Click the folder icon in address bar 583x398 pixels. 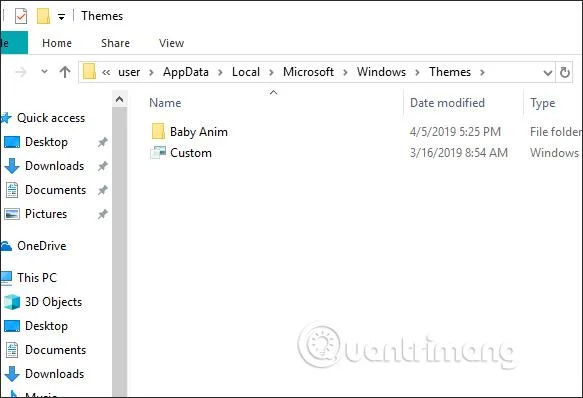[89, 71]
